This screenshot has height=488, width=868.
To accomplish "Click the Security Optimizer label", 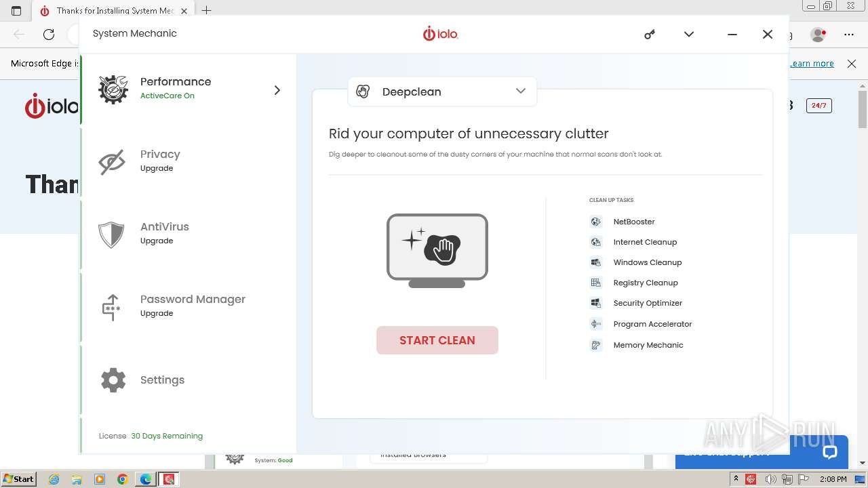I will 648,303.
